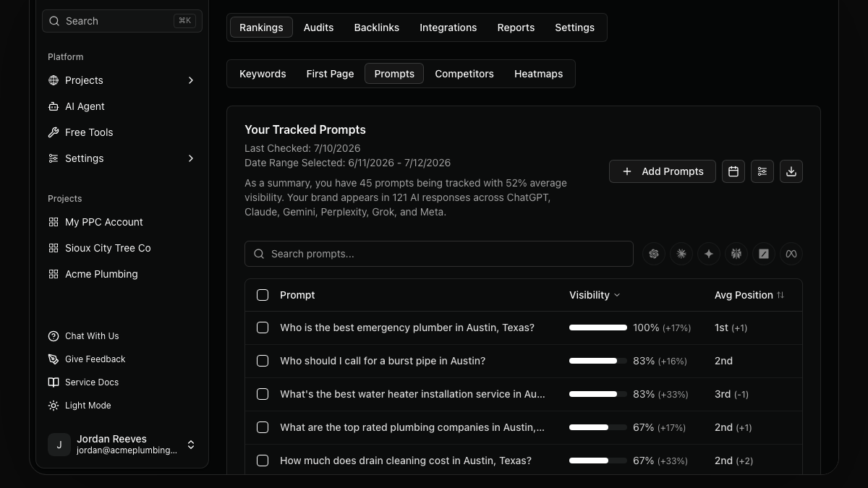Expand the Projects chevron in sidebar
The image size is (868, 488).
coord(191,80)
